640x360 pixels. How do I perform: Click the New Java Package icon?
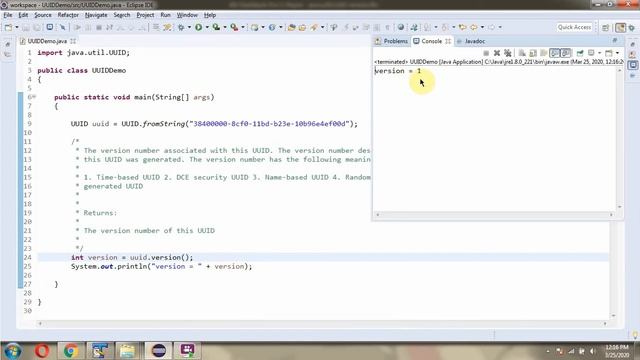[255, 27]
